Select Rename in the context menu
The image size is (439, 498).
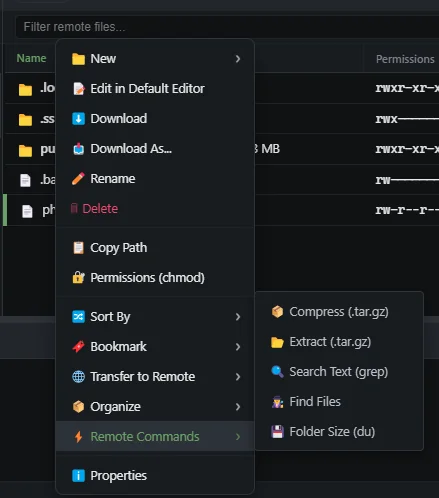click(x=155, y=179)
